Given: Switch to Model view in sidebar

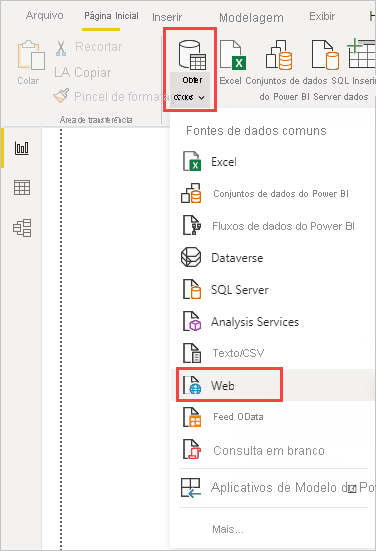Looking at the screenshot, I should (x=22, y=228).
